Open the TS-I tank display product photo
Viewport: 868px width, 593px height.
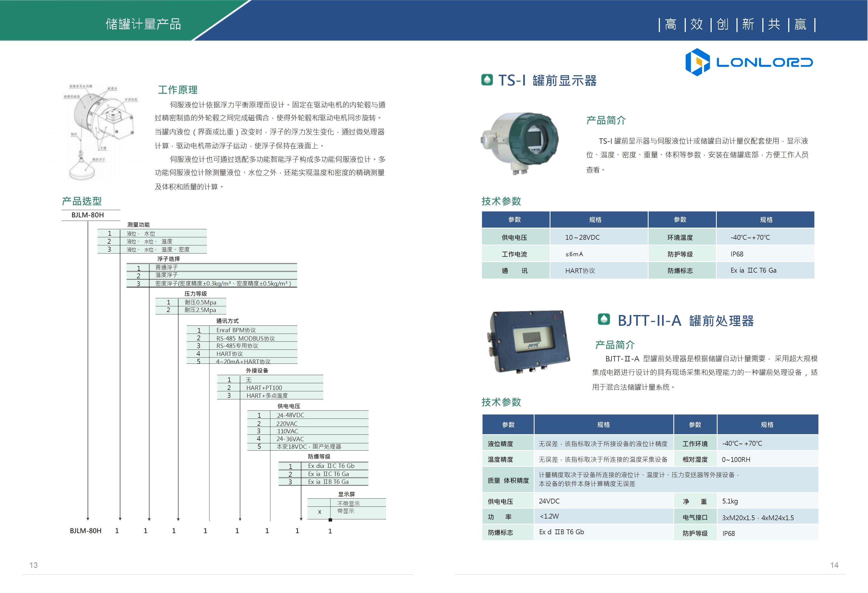(x=519, y=143)
